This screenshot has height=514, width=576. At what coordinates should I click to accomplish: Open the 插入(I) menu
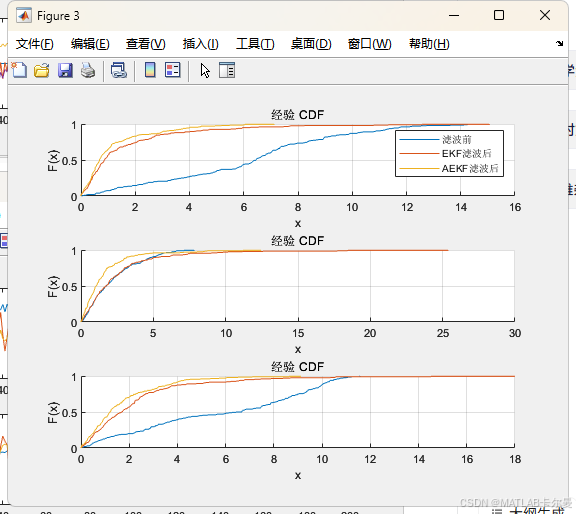click(x=201, y=44)
